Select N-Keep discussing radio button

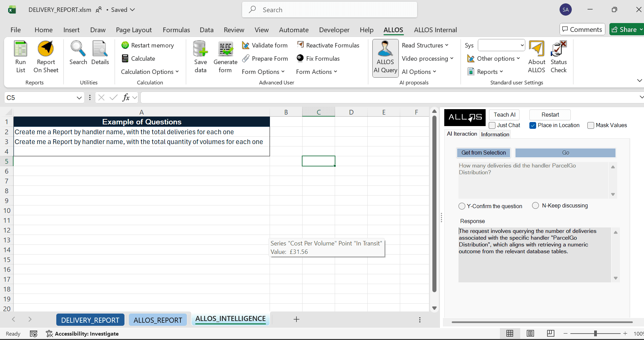[535, 205]
